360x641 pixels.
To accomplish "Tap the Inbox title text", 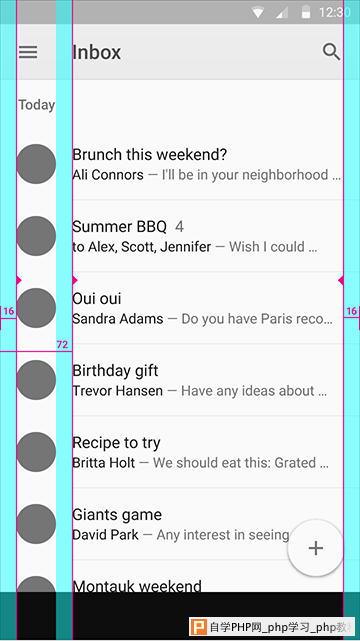I will pyautogui.click(x=97, y=52).
